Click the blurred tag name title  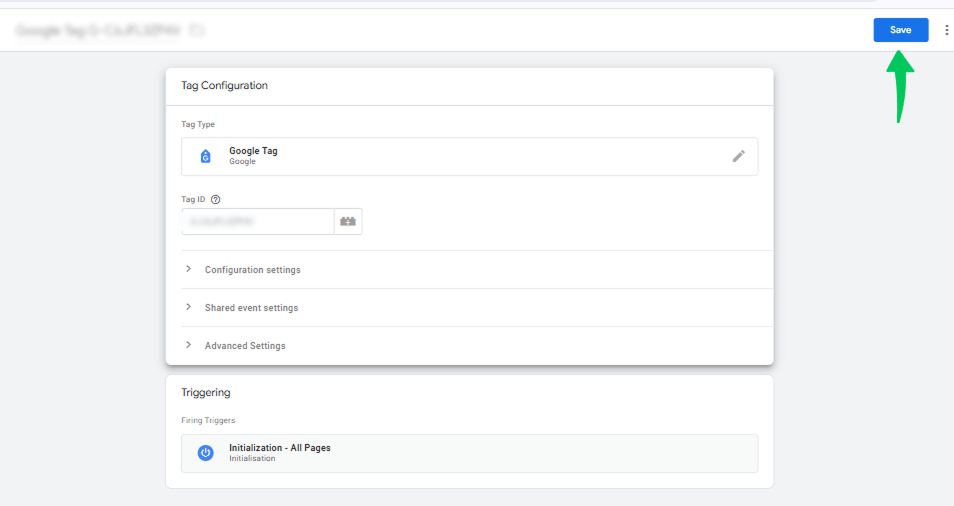tap(99, 30)
